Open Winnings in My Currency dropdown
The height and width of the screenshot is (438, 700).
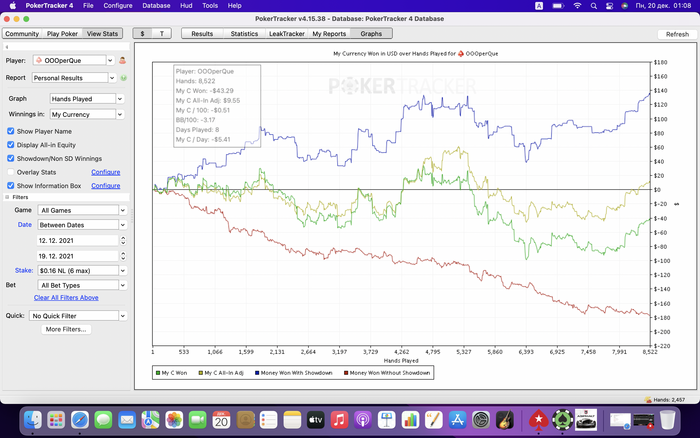(87, 114)
